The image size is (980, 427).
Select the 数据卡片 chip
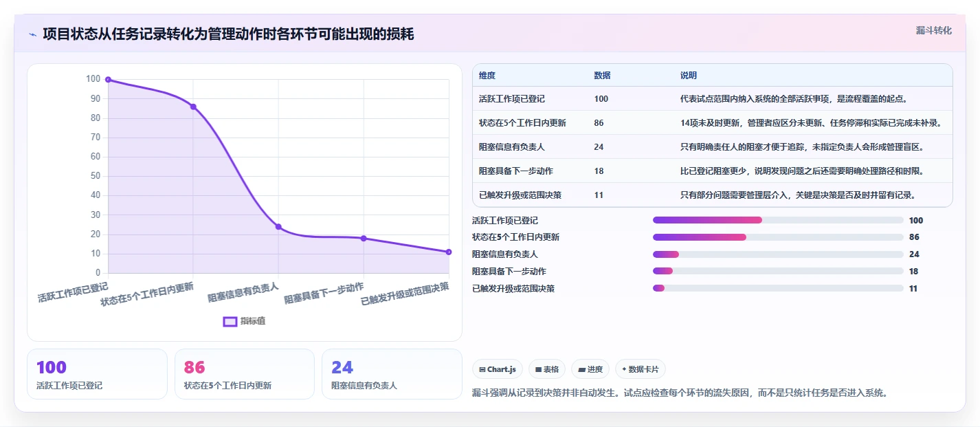coord(641,369)
